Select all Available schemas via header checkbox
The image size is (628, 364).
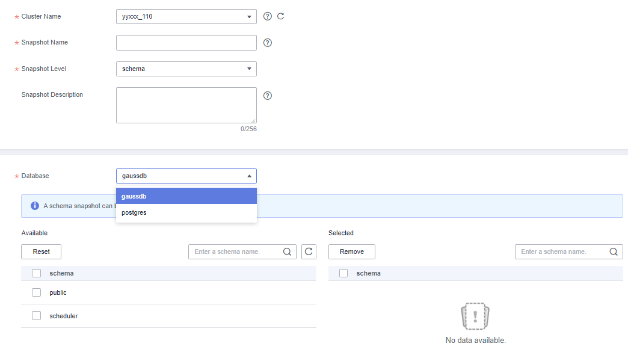point(37,273)
